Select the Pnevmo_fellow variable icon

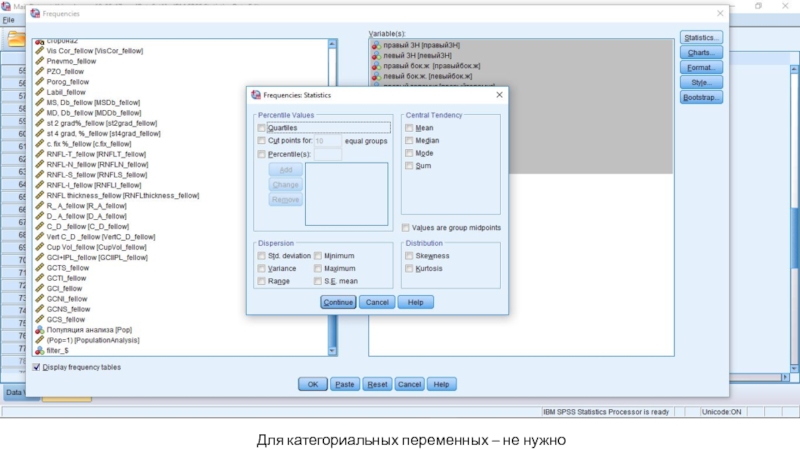pyautogui.click(x=40, y=60)
